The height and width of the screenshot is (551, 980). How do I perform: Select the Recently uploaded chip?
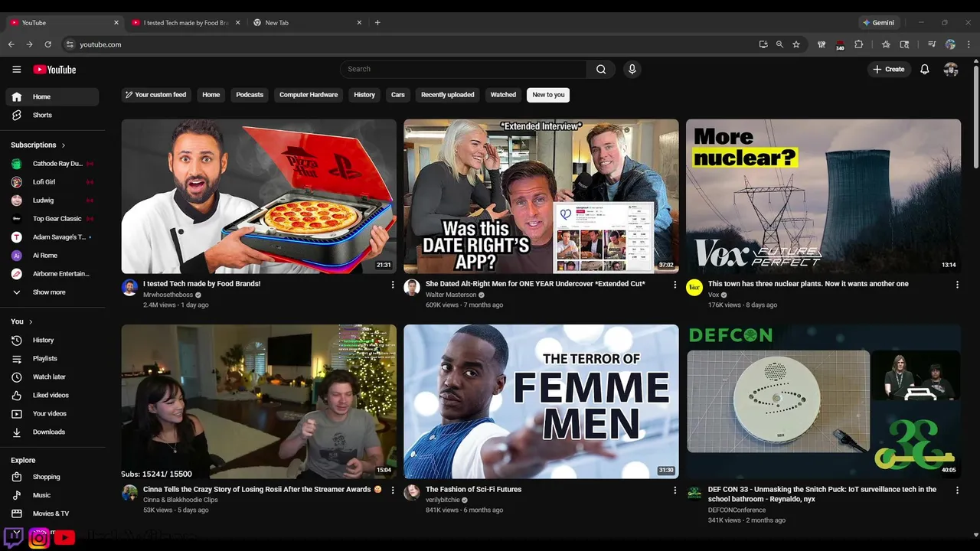pyautogui.click(x=448, y=95)
